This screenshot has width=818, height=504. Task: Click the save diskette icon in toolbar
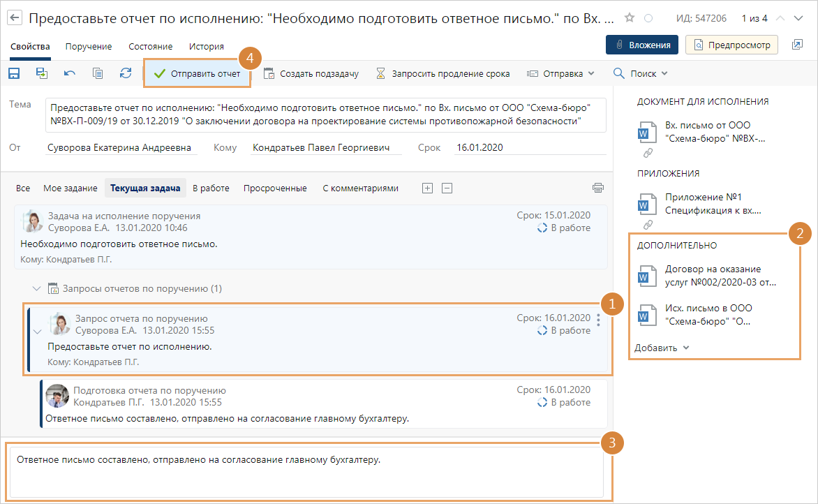[x=14, y=73]
